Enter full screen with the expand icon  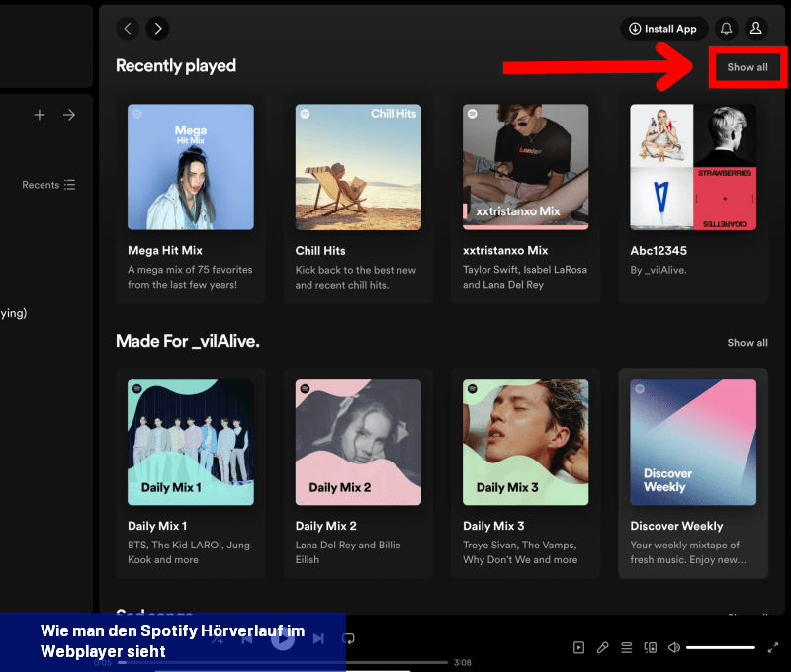[x=773, y=648]
